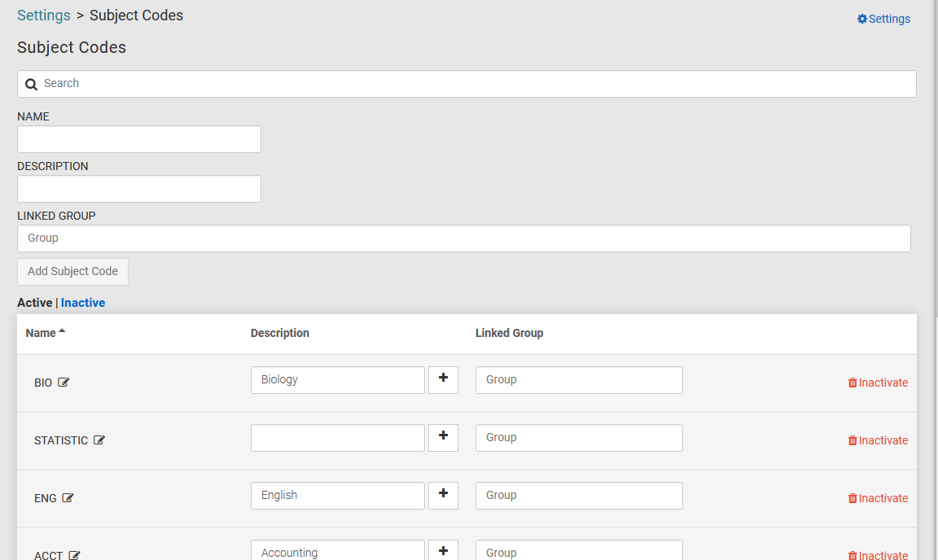Screen dimensions: 938x560
Task: Switch to the Inactive subject codes tab
Action: [83, 303]
